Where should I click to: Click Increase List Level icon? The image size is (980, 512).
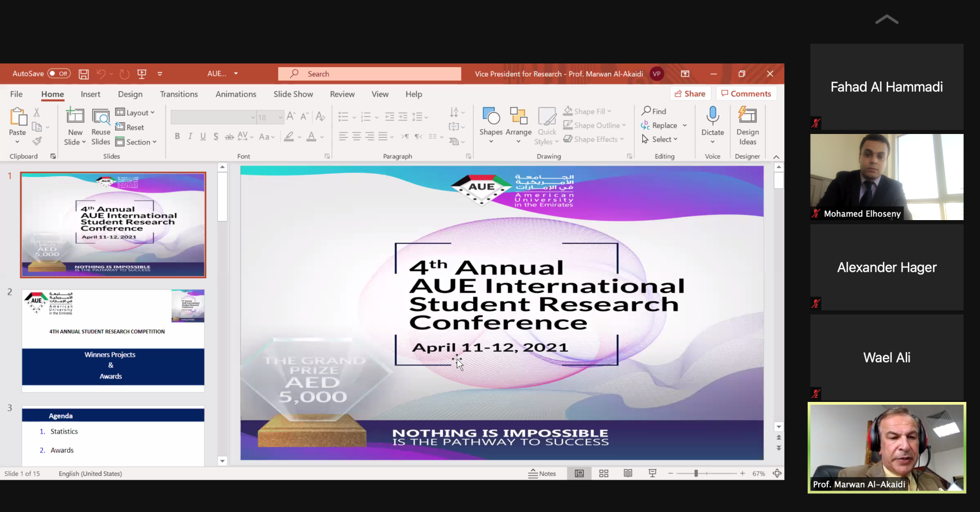[x=403, y=116]
